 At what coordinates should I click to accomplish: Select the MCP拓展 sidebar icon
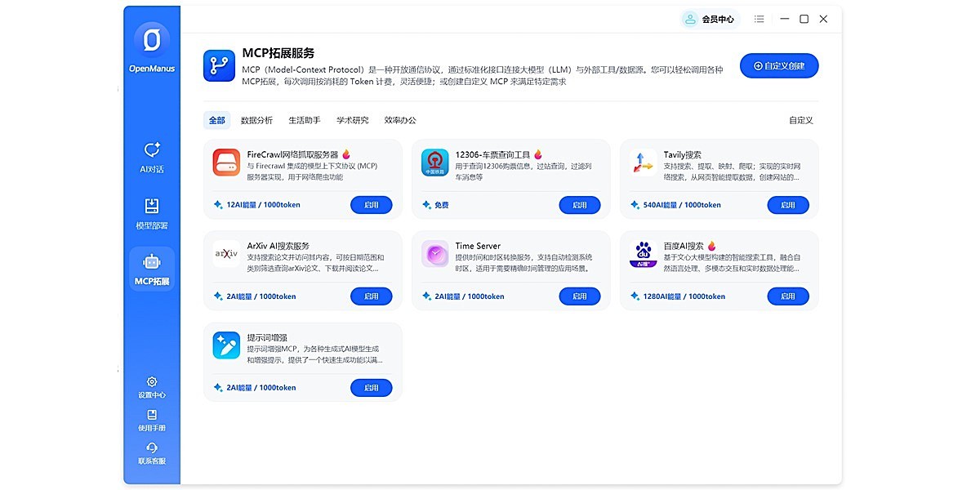tap(152, 262)
